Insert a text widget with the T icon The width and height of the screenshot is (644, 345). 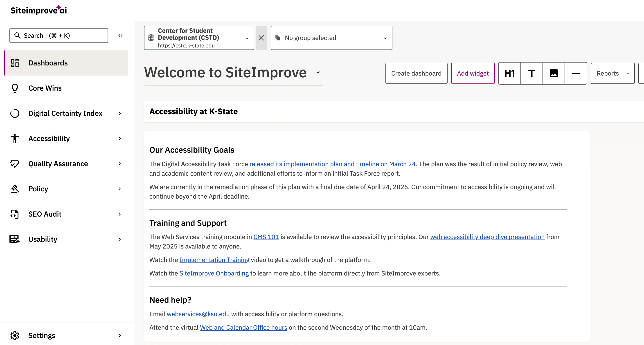pos(531,73)
